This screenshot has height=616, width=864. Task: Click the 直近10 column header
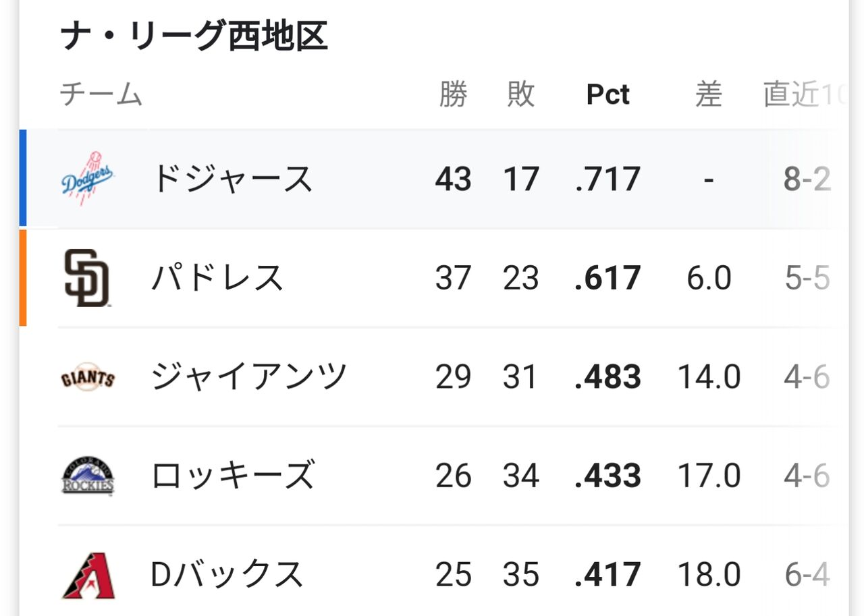point(805,94)
